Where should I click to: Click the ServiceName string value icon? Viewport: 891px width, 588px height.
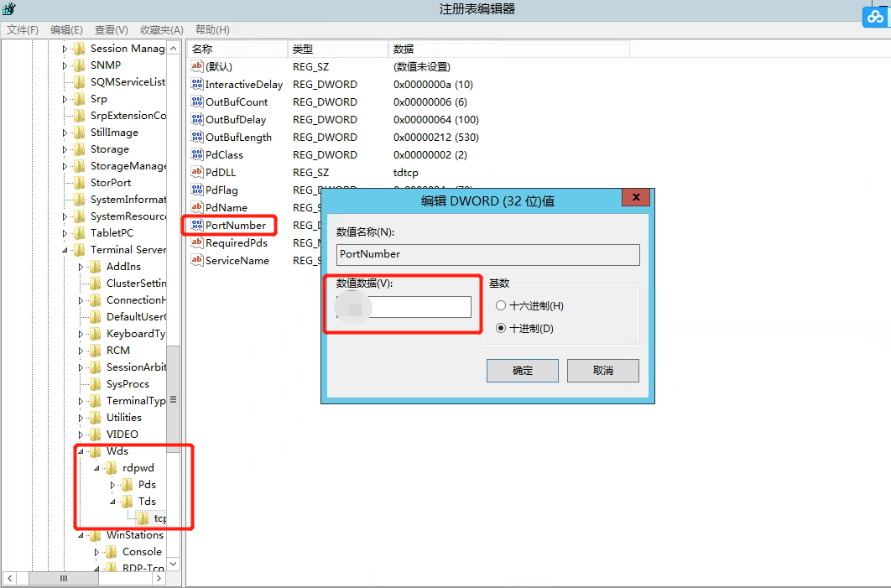[x=196, y=260]
